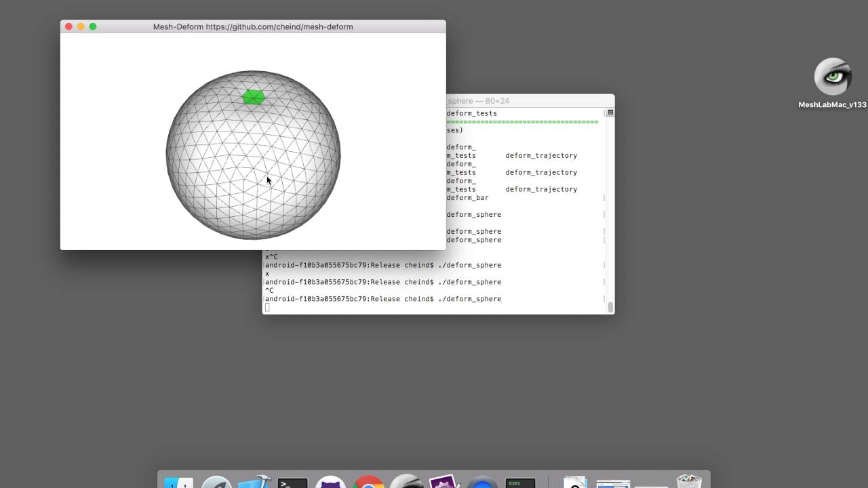868x488 pixels.
Task: Click the Terminal window title showing 80×24
Action: [x=478, y=100]
